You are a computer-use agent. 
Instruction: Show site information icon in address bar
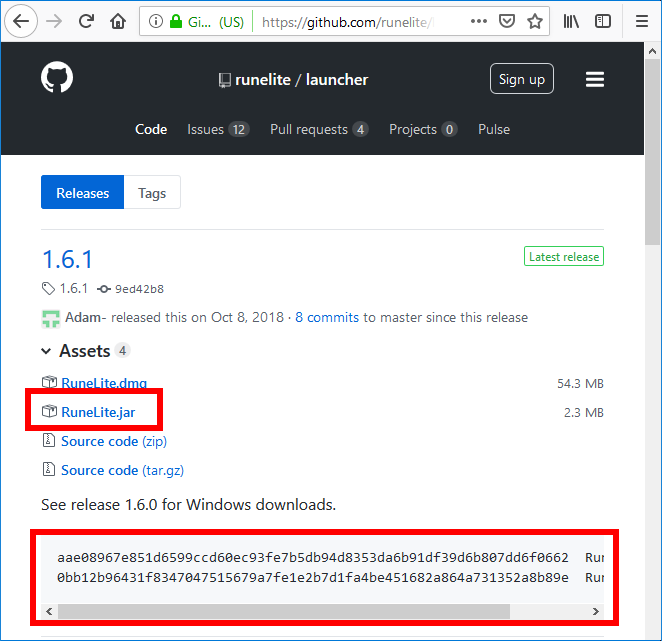coord(156,21)
